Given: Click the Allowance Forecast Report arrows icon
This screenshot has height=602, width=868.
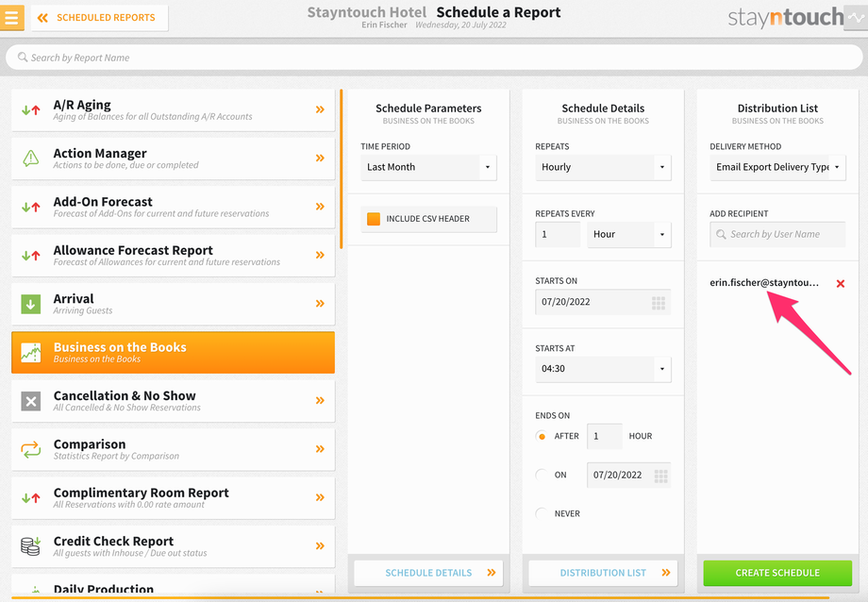Looking at the screenshot, I should [x=31, y=256].
